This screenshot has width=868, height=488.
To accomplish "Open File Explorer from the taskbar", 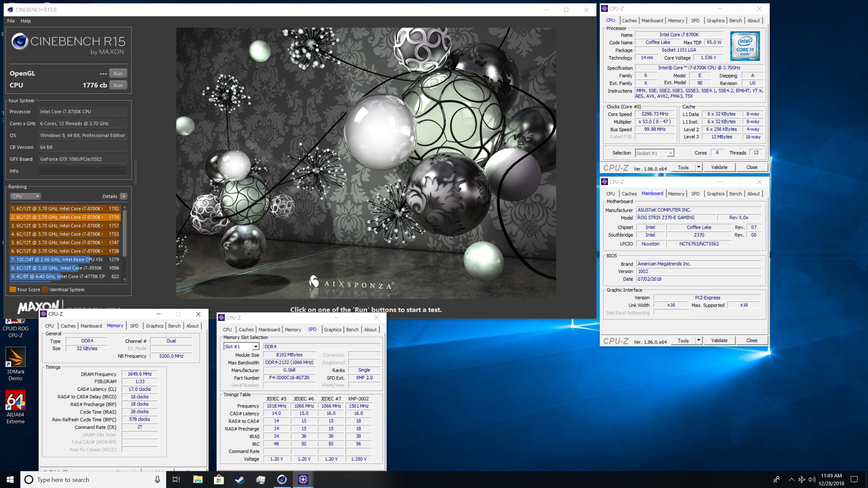I will pos(198,480).
